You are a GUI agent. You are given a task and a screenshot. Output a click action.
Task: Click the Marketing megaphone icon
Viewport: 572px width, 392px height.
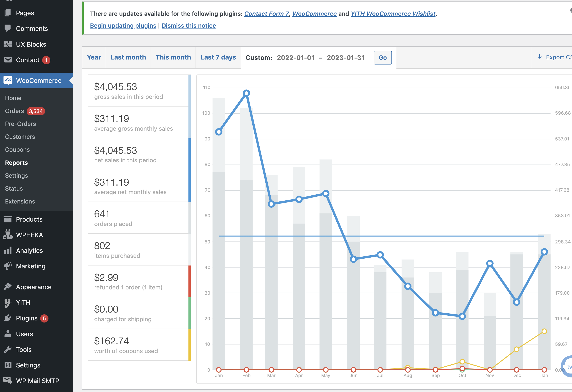(8, 266)
